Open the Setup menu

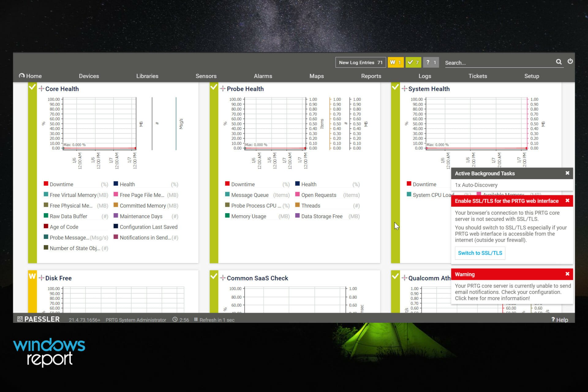coord(532,76)
